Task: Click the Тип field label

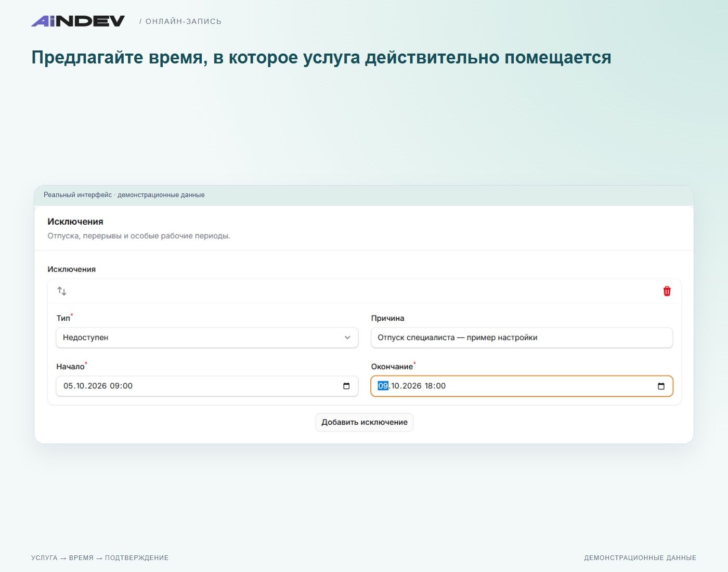Action: point(63,318)
